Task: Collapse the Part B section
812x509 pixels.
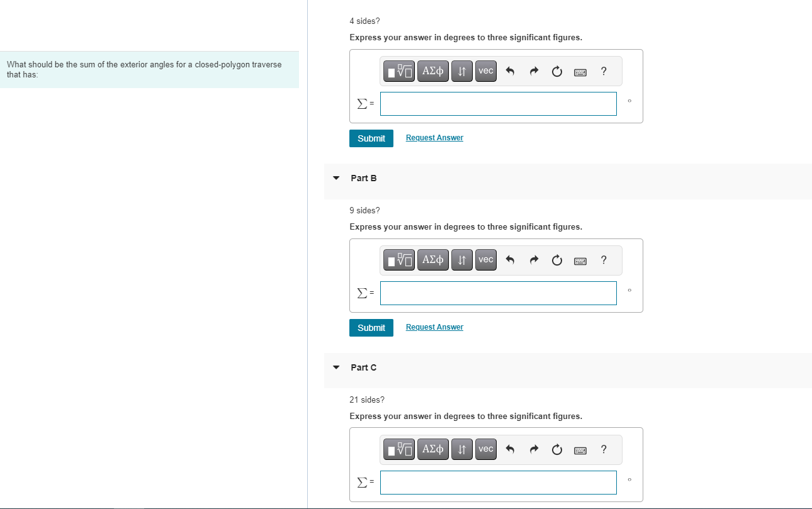Action: pos(336,178)
